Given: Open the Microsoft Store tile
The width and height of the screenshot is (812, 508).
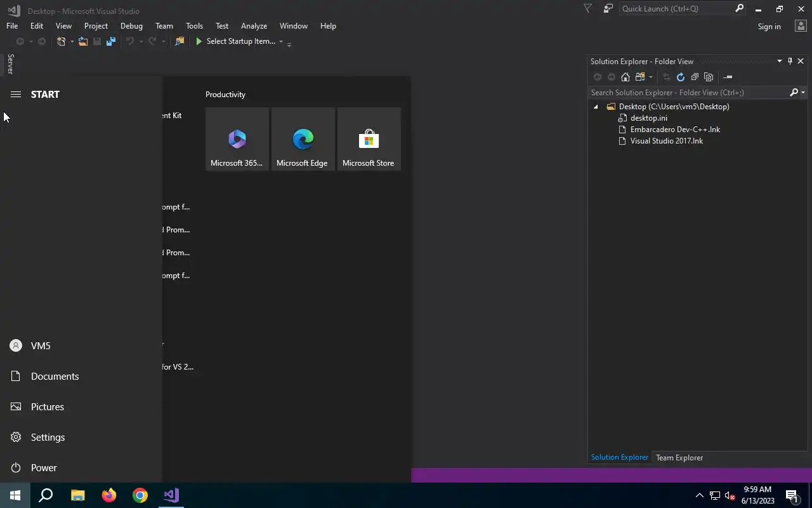Looking at the screenshot, I should (x=369, y=139).
